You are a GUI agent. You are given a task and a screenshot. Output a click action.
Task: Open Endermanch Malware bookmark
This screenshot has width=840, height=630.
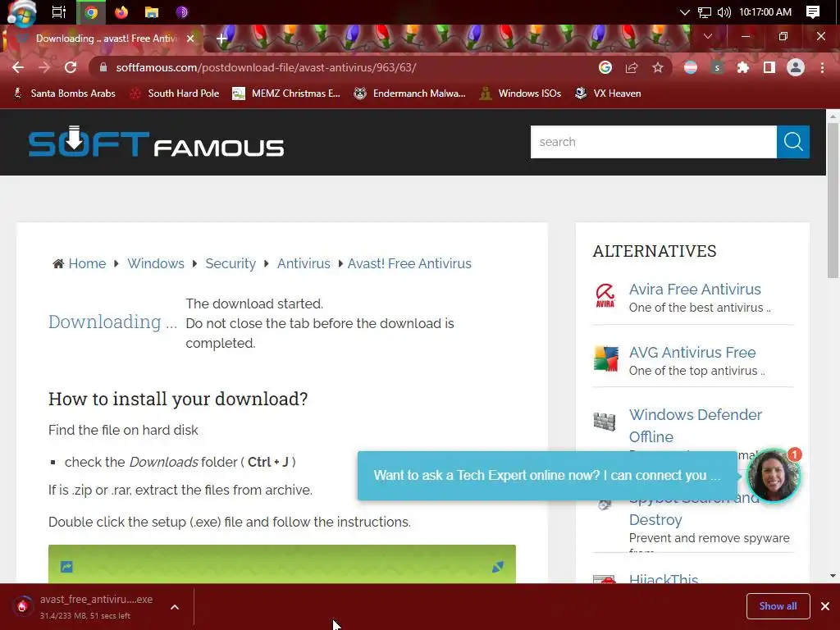[x=410, y=94]
